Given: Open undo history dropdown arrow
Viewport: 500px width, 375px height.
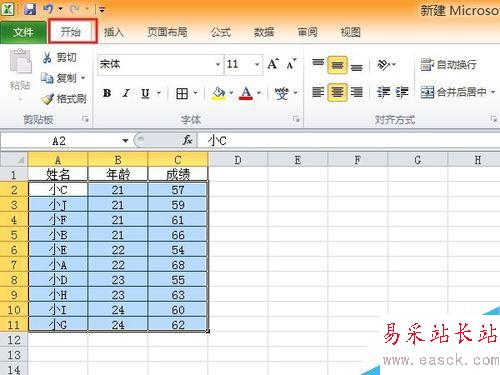Looking at the screenshot, I should click(61, 9).
